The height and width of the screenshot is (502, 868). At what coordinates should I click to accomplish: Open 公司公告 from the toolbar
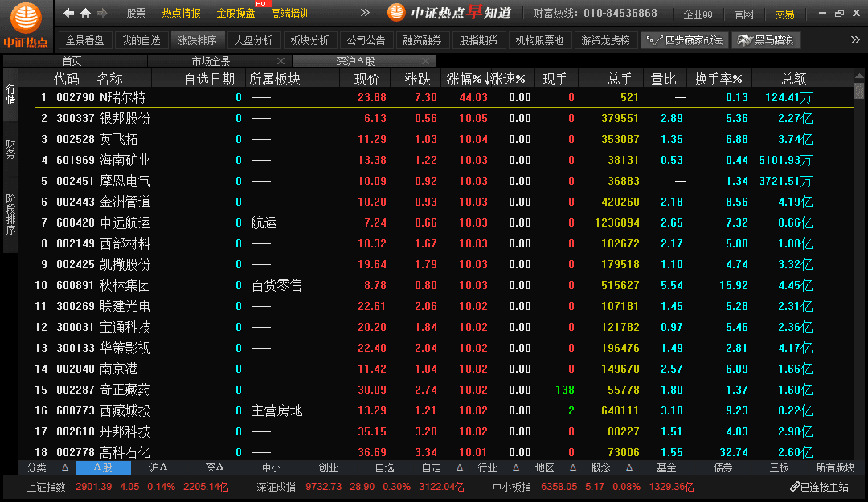pyautogui.click(x=366, y=40)
